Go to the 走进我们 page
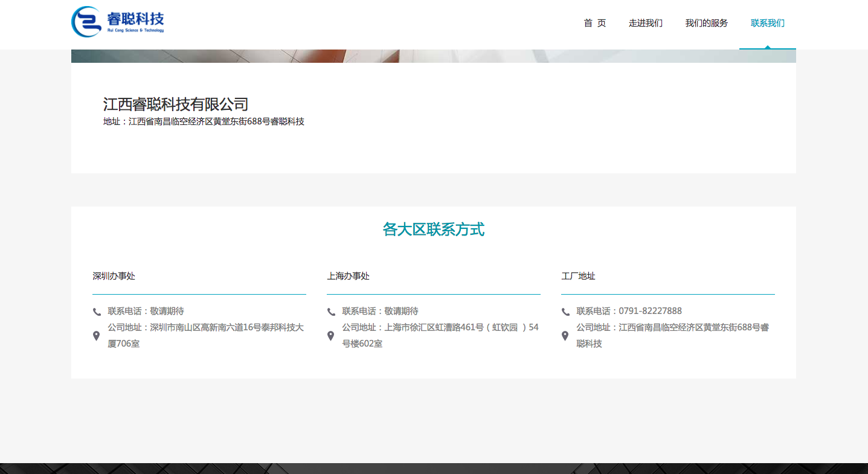The width and height of the screenshot is (868, 474). 645,23
